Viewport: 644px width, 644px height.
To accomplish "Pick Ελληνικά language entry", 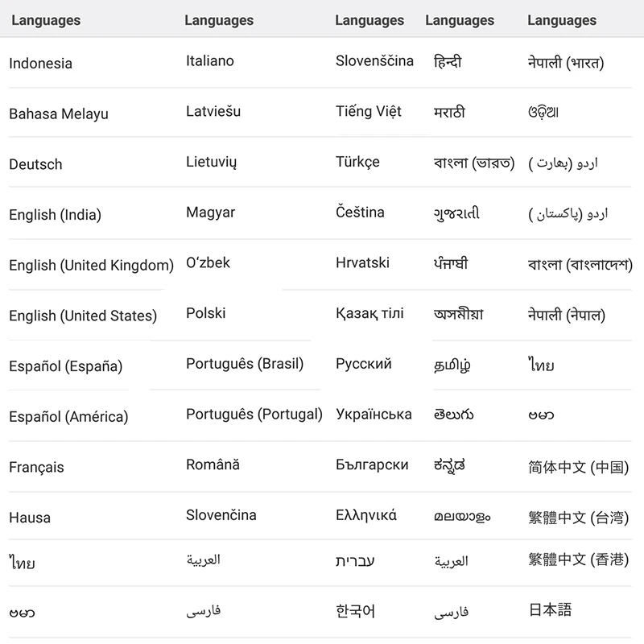I will (x=366, y=515).
